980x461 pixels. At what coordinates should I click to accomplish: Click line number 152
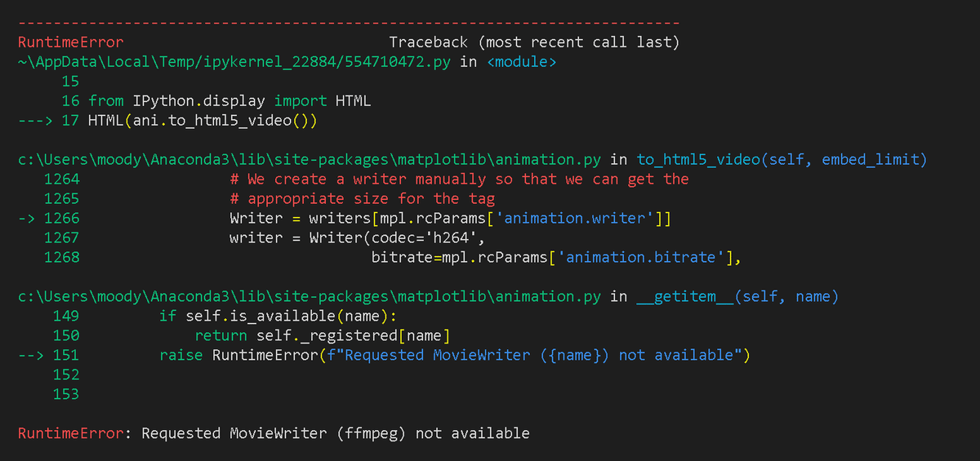click(66, 375)
